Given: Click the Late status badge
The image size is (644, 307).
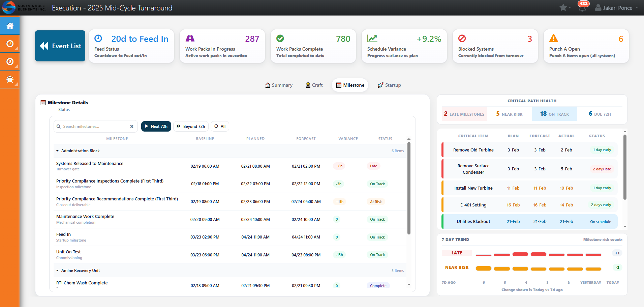Looking at the screenshot, I should point(373,166).
